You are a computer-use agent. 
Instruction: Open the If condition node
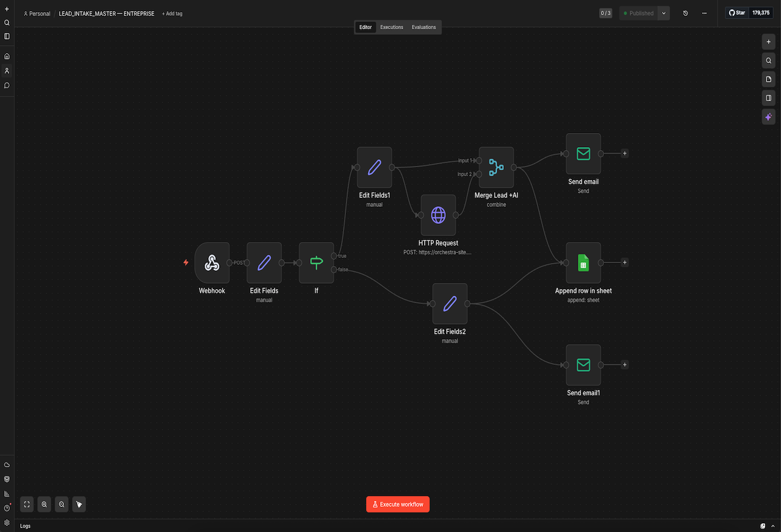(316, 262)
